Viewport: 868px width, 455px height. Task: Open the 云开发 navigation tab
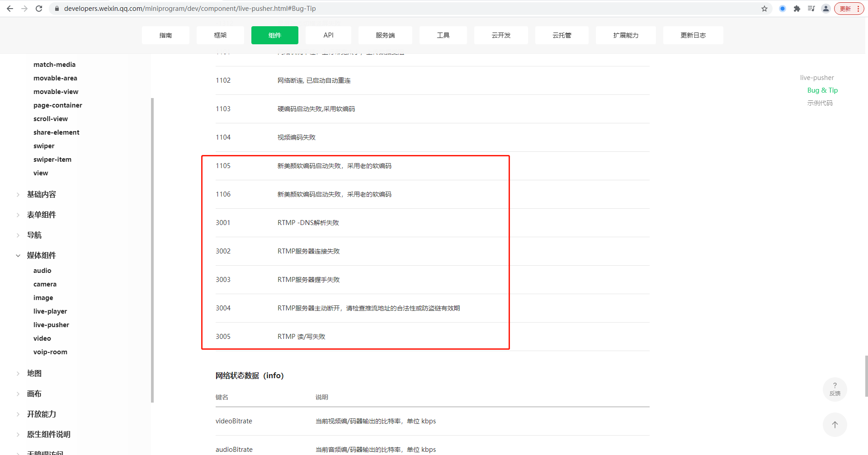501,35
